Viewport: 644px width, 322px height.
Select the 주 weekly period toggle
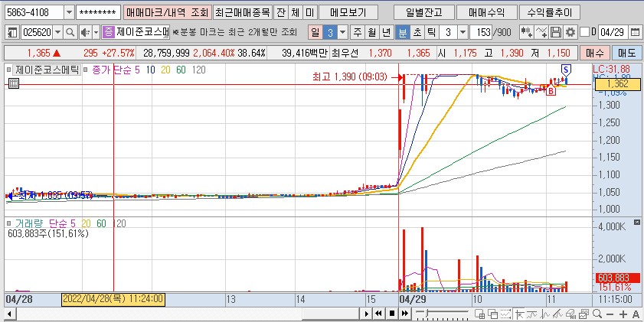[x=358, y=32]
